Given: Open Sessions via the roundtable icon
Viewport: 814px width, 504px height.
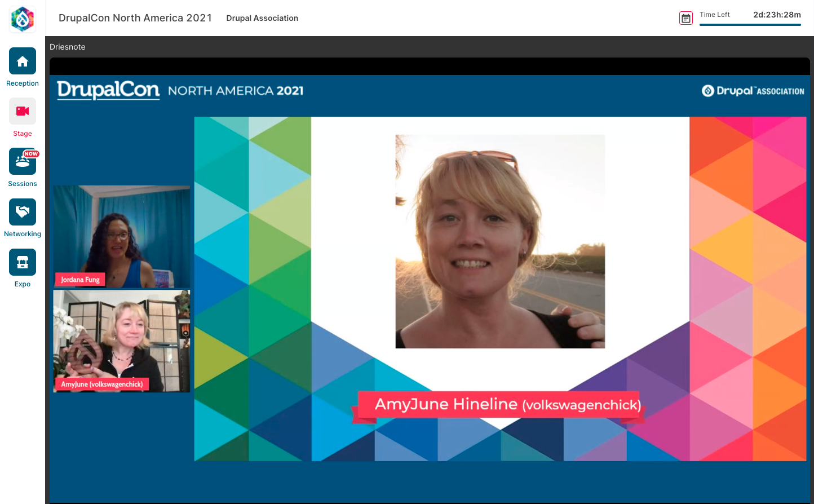Looking at the screenshot, I should tap(22, 162).
